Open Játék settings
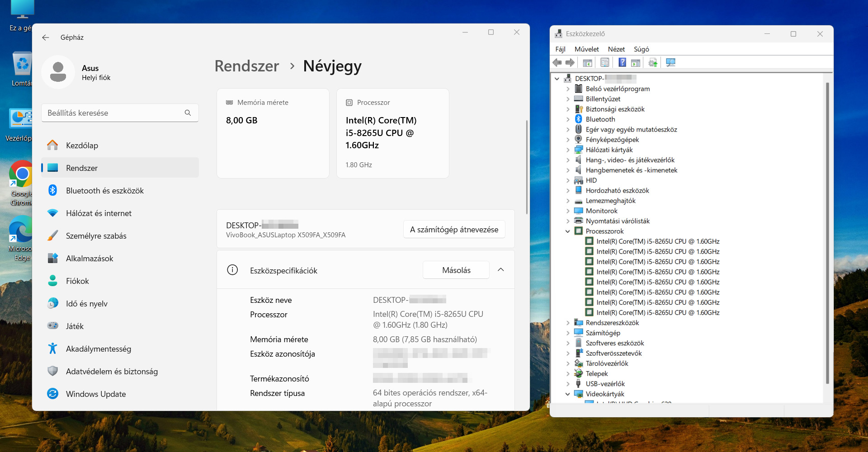 coord(120,326)
